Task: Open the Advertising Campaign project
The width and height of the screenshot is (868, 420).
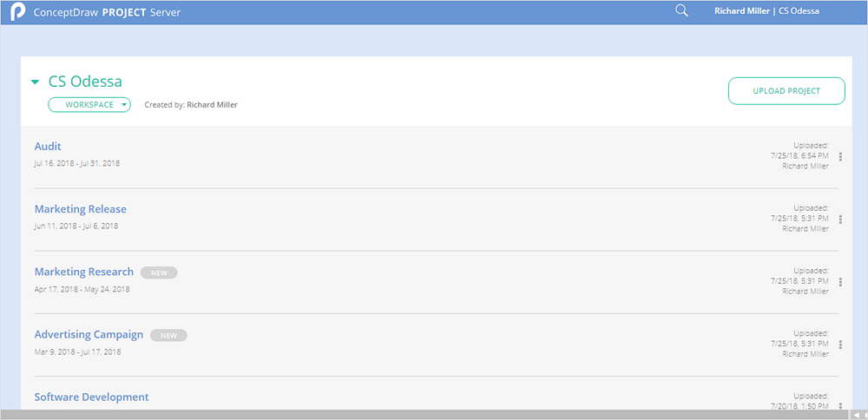Action: click(89, 334)
